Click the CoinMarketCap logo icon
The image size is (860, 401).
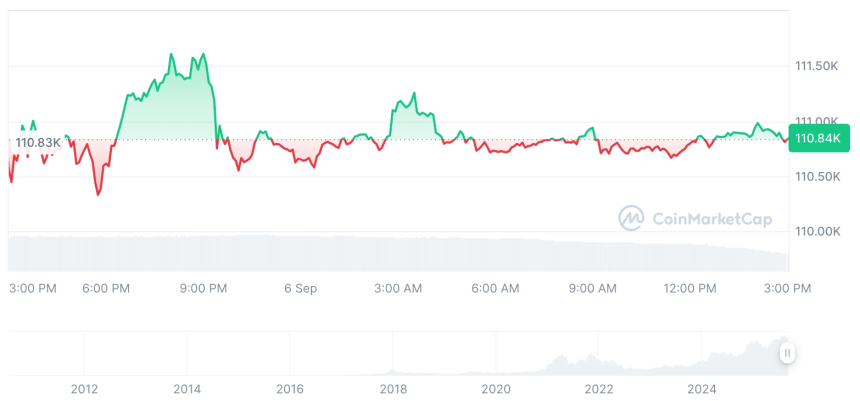click(x=631, y=218)
